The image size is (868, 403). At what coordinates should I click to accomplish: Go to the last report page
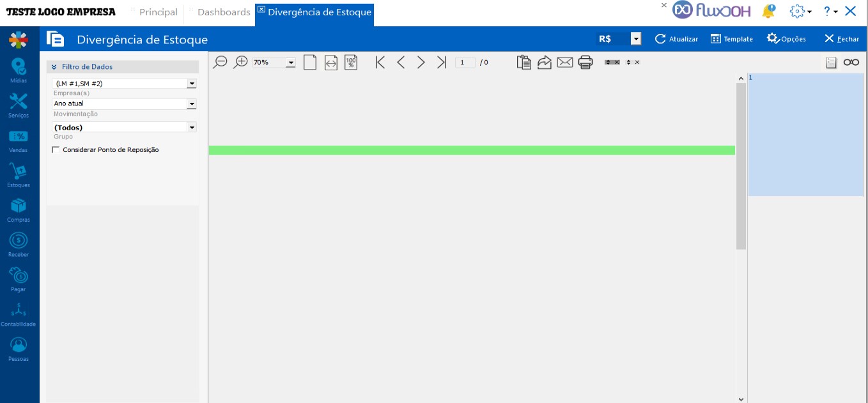click(x=441, y=62)
